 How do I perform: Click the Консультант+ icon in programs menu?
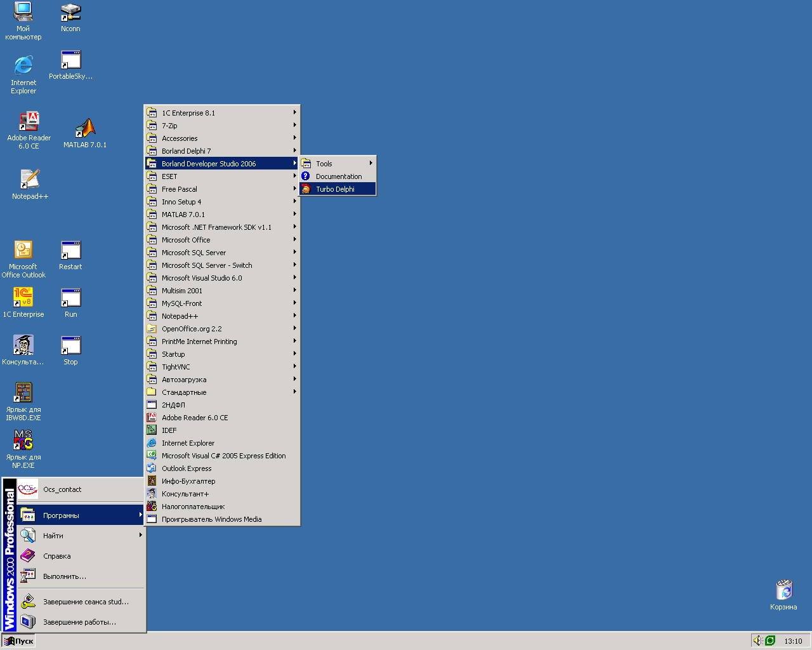[152, 494]
